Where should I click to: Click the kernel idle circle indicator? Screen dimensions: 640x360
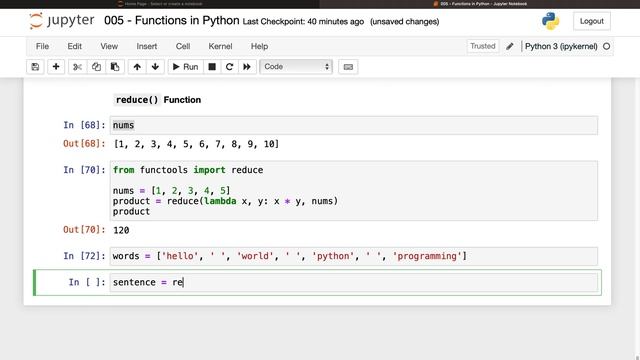point(607,47)
